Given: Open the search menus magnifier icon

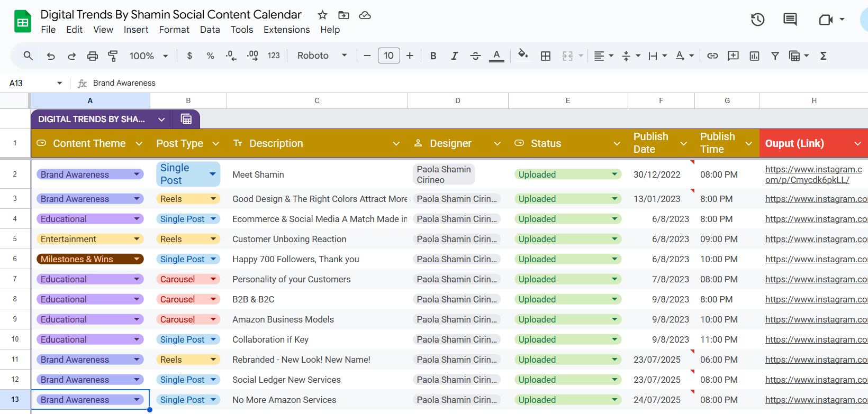Looking at the screenshot, I should click(29, 56).
